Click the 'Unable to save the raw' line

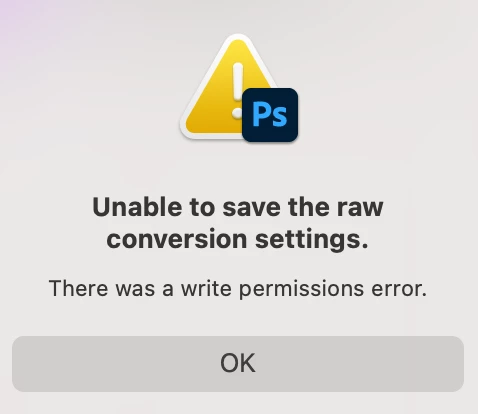coord(238,207)
